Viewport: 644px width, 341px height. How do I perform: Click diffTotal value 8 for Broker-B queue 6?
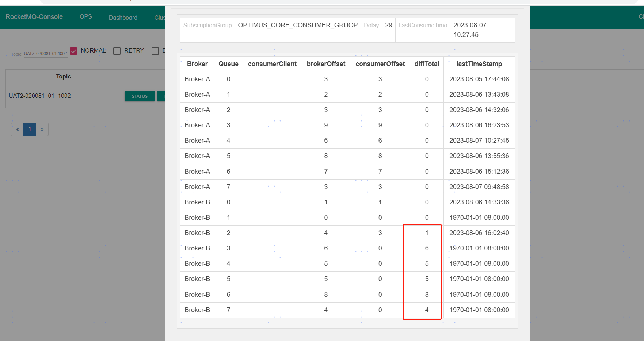click(427, 295)
